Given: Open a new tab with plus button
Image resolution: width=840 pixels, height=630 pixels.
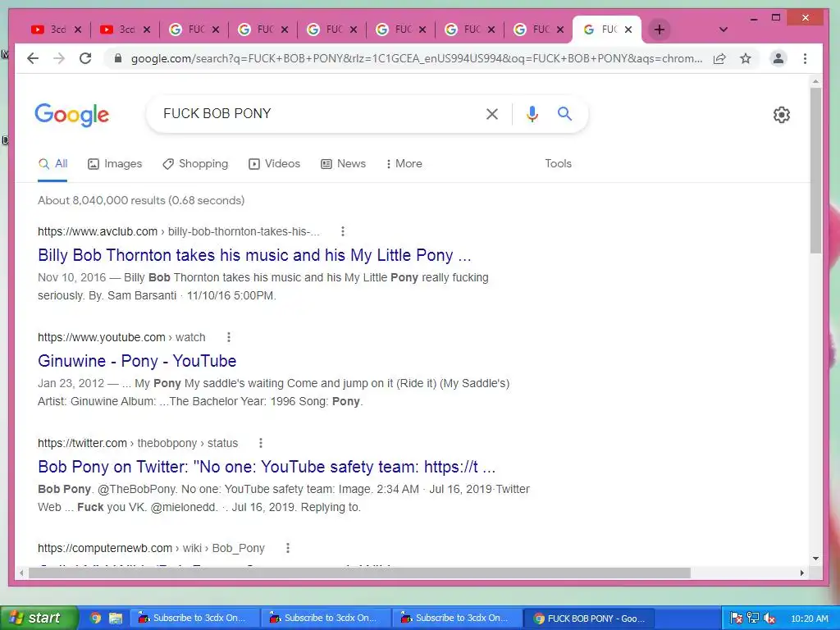Looking at the screenshot, I should coord(660,30).
